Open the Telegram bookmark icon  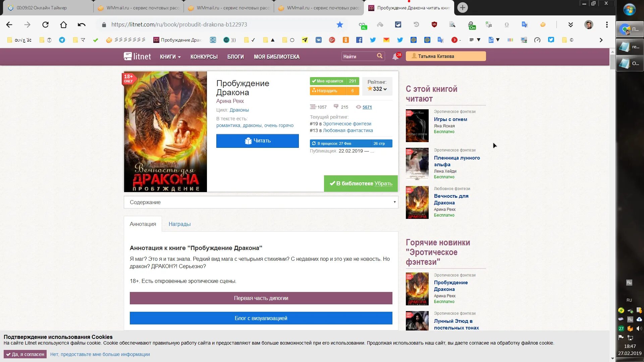tap(62, 40)
